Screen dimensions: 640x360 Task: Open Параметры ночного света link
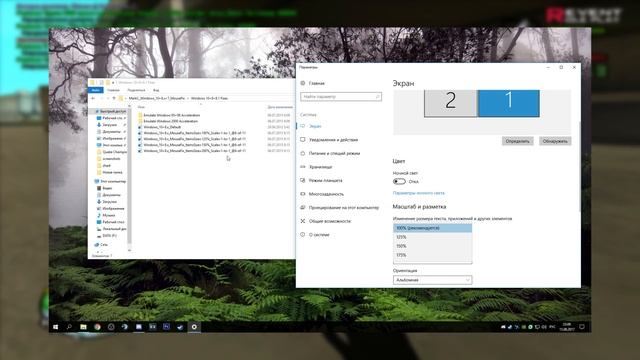[418, 193]
